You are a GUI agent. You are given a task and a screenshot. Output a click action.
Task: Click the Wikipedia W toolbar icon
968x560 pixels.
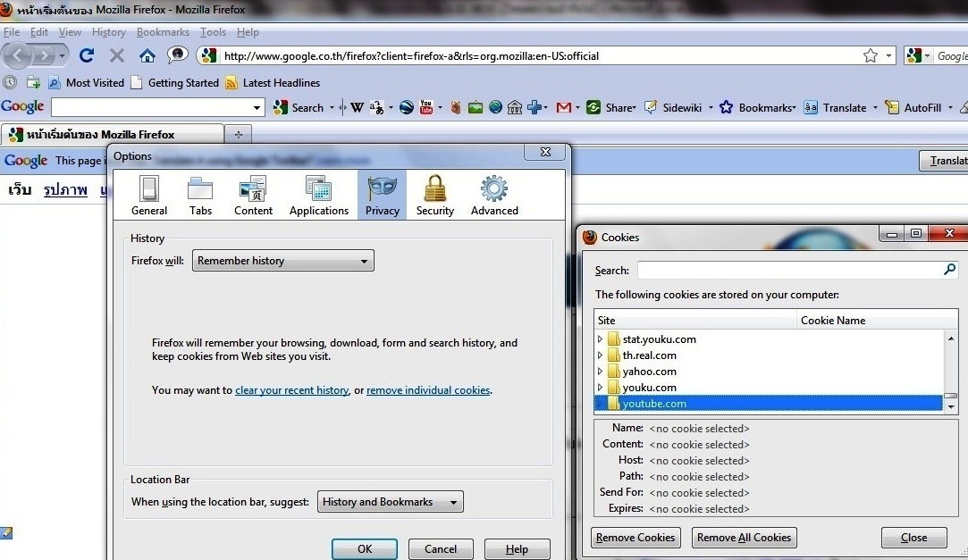[357, 107]
